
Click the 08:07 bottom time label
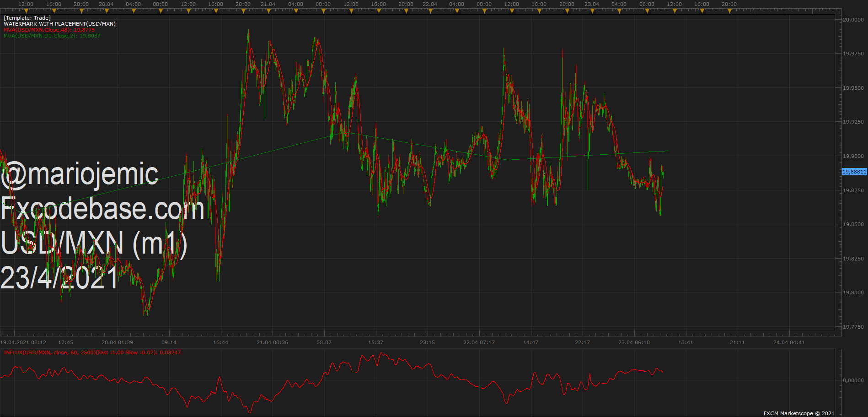[x=324, y=342]
